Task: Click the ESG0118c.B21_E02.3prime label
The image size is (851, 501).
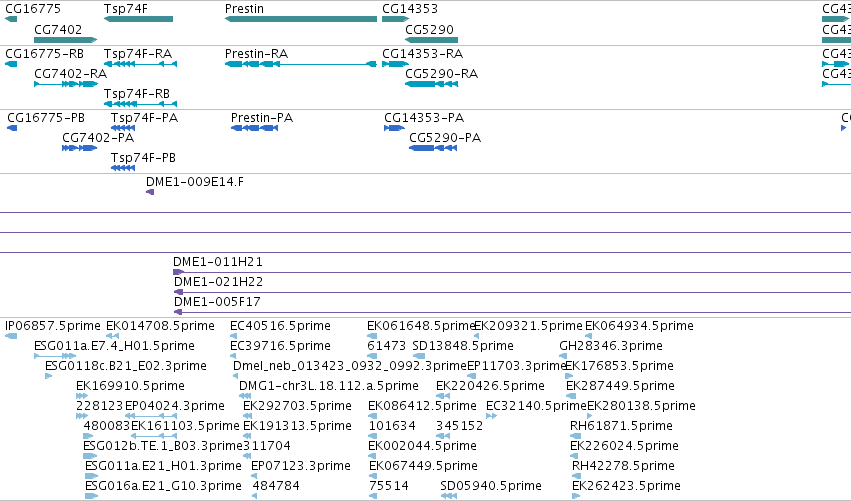Action: 126,366
